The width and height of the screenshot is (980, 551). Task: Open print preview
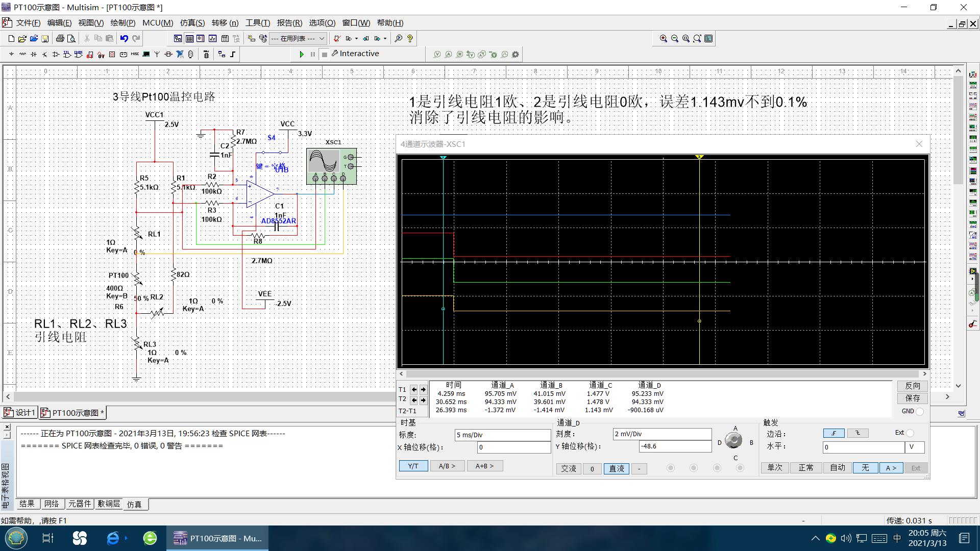[x=71, y=38]
